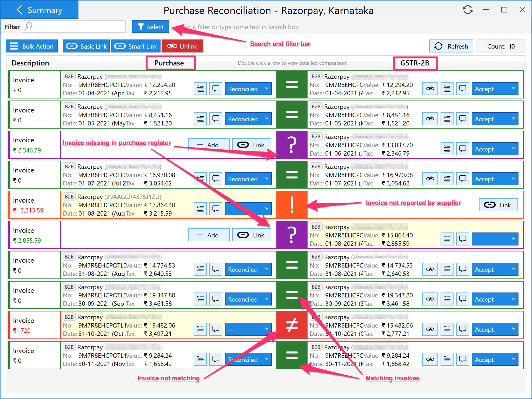Click details icon for ₹15,864.40 GSTR-2B invoice
Image resolution: width=532 pixels, height=399 pixels.
447,239
